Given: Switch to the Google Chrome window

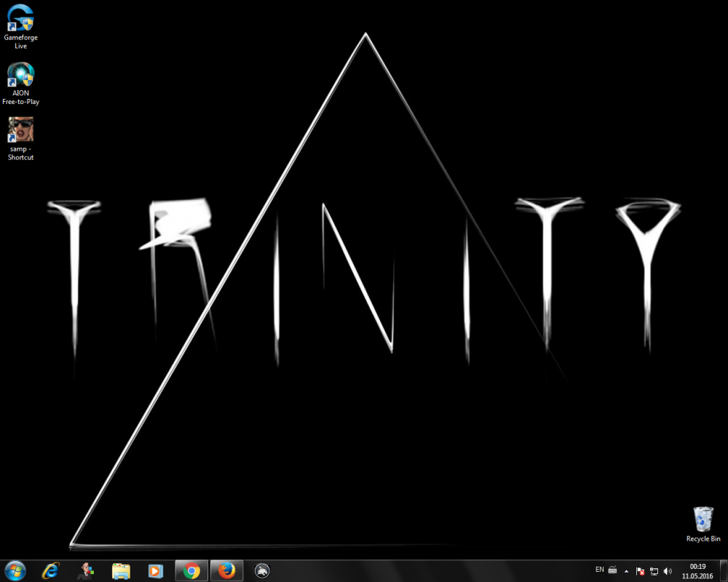Looking at the screenshot, I should [191, 571].
